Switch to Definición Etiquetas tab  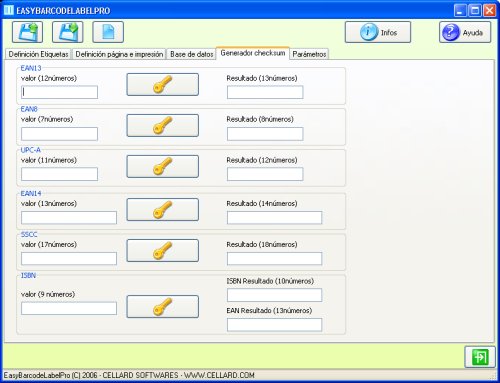click(38, 54)
